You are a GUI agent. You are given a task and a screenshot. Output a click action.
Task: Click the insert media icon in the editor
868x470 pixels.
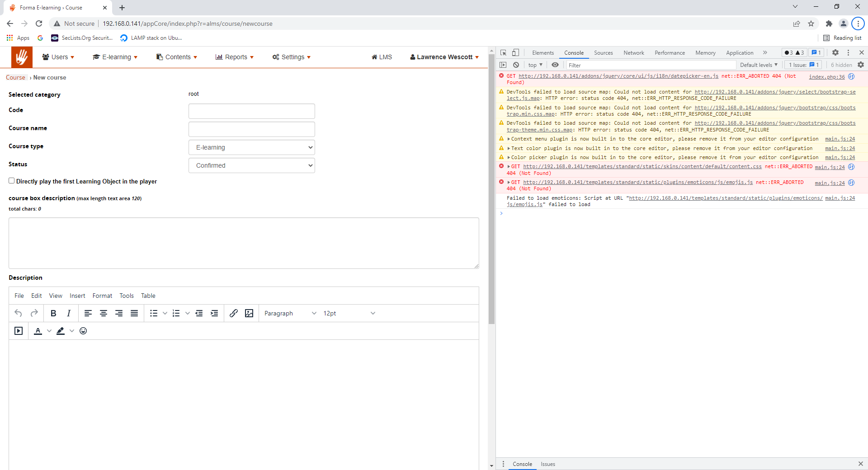(x=19, y=331)
